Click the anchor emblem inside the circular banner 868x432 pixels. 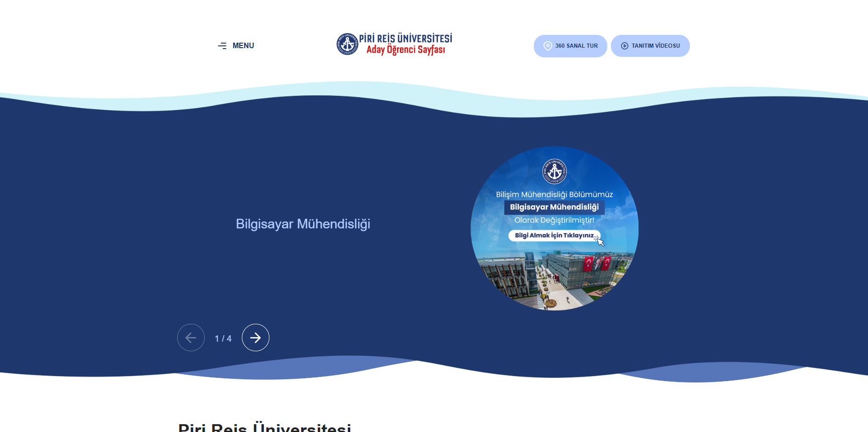[554, 172]
